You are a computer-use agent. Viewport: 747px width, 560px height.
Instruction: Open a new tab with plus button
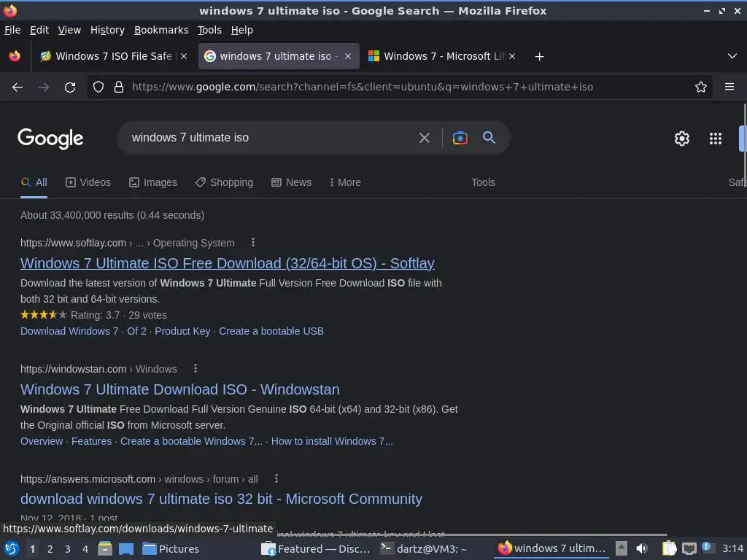tap(539, 57)
